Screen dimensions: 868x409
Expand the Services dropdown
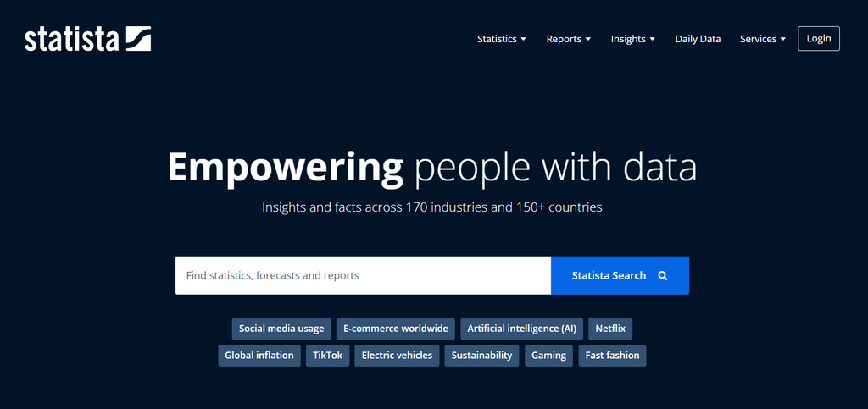[763, 39]
